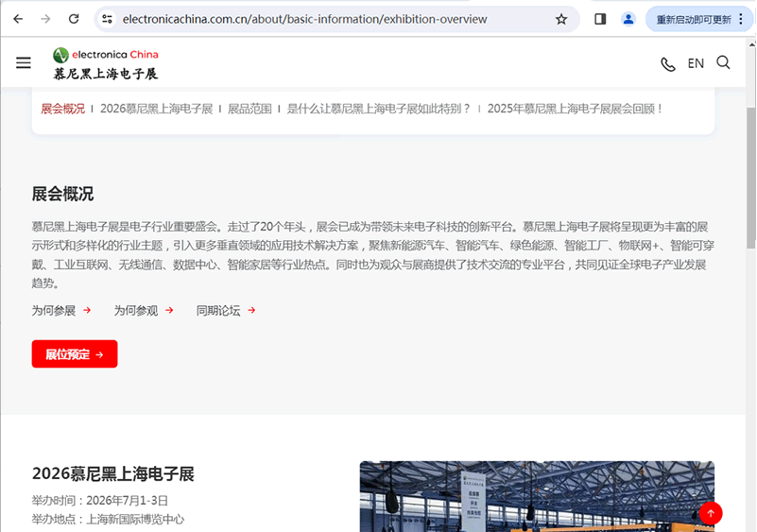Jump to 2026慕尼黑上海电子展 section
The height and width of the screenshot is (532, 757).
pos(157,109)
